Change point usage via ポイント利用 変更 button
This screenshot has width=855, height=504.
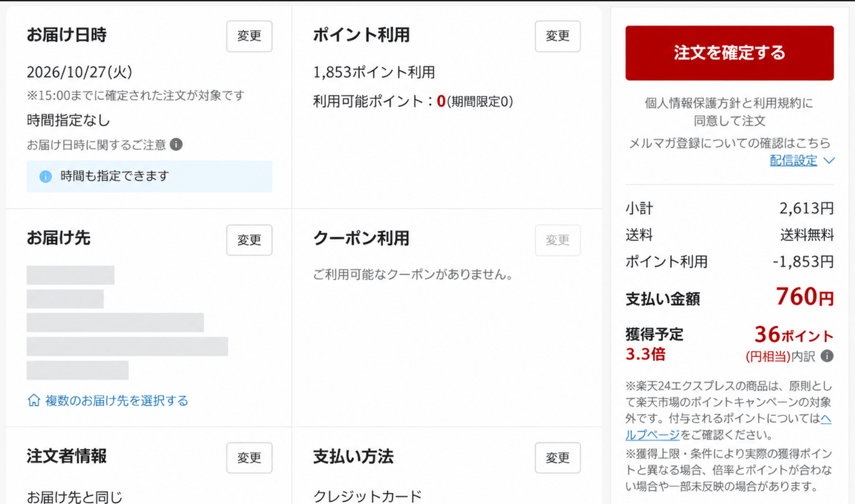coord(558,36)
